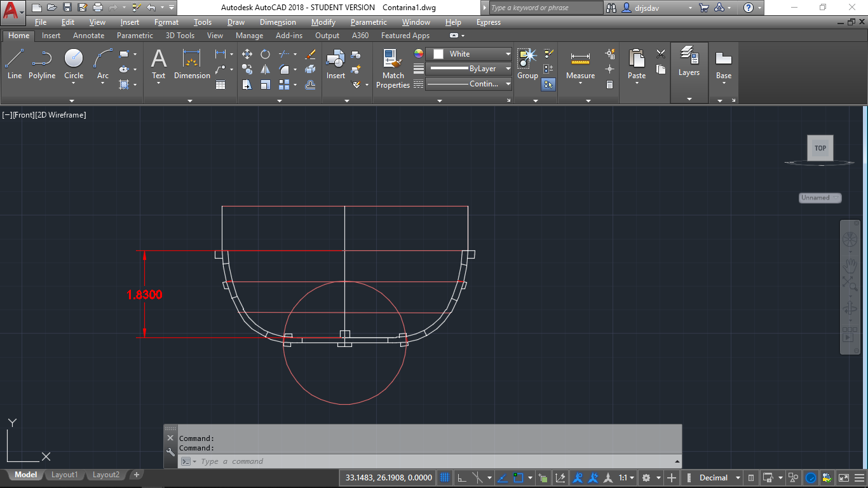
Task: Select the Move tool in Modify panel
Action: [x=247, y=55]
